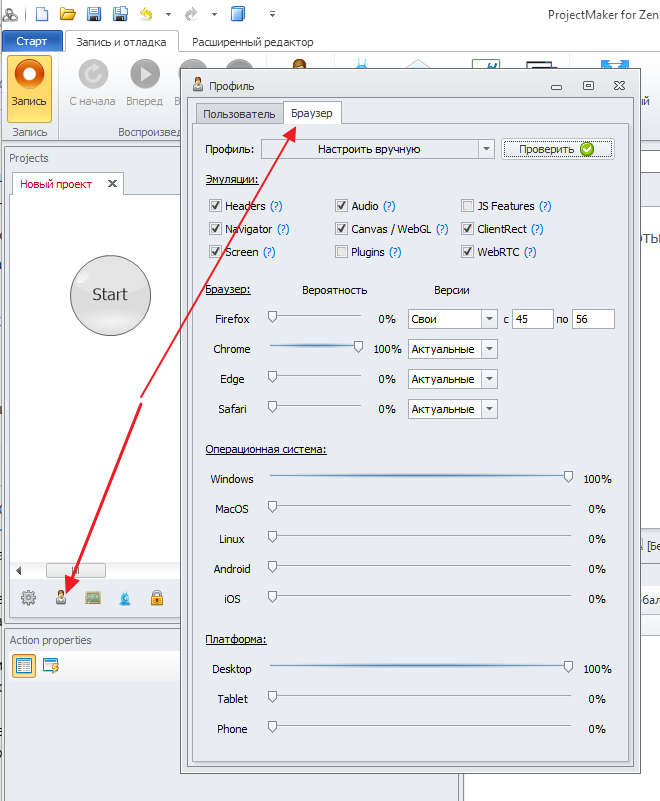660x801 pixels.
Task: Start recording with Запись button
Action: 29,88
